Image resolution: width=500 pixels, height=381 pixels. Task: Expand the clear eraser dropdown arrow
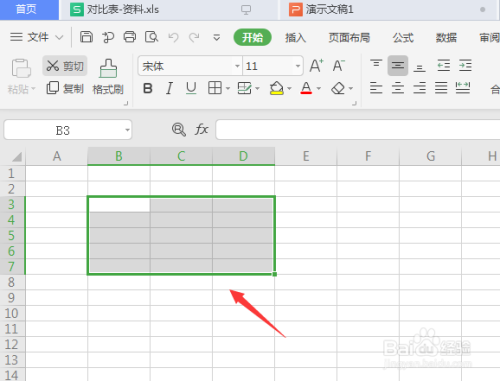(351, 88)
